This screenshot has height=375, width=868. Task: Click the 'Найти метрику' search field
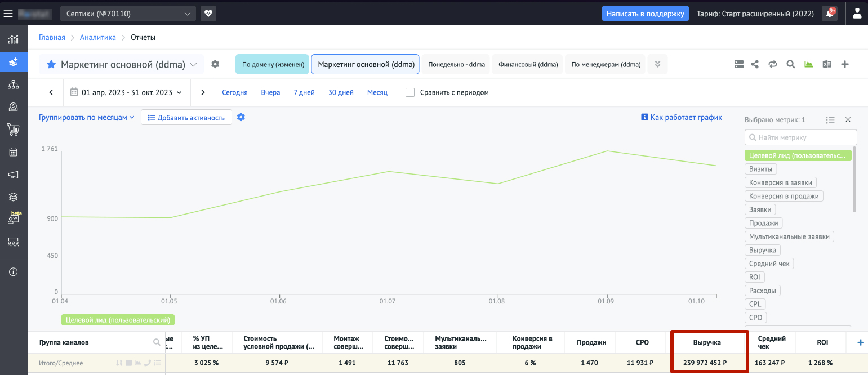coord(800,137)
